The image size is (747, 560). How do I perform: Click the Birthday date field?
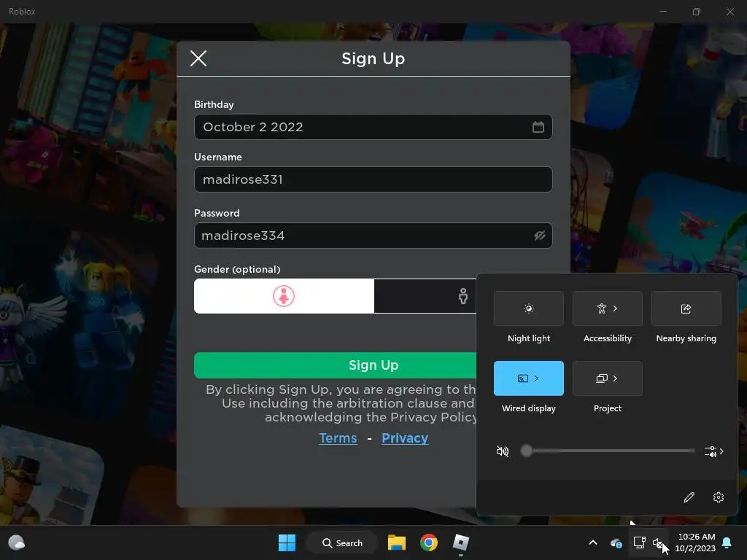pos(373,127)
